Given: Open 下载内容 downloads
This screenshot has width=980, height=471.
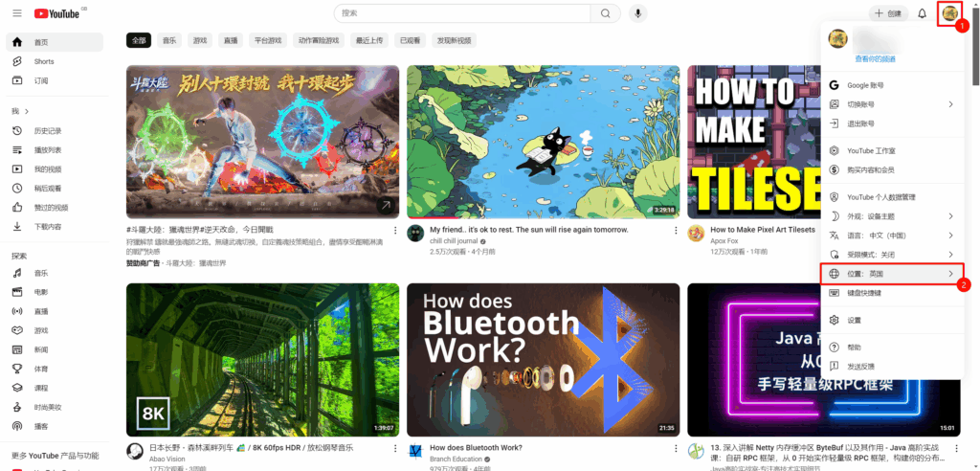Looking at the screenshot, I should [x=55, y=227].
